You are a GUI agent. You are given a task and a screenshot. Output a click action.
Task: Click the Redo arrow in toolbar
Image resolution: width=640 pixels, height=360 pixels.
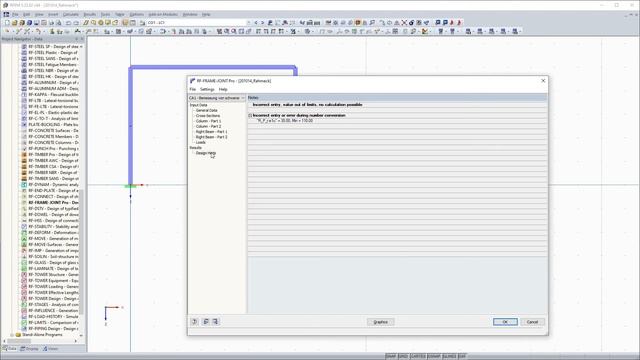pyautogui.click(x=76, y=23)
